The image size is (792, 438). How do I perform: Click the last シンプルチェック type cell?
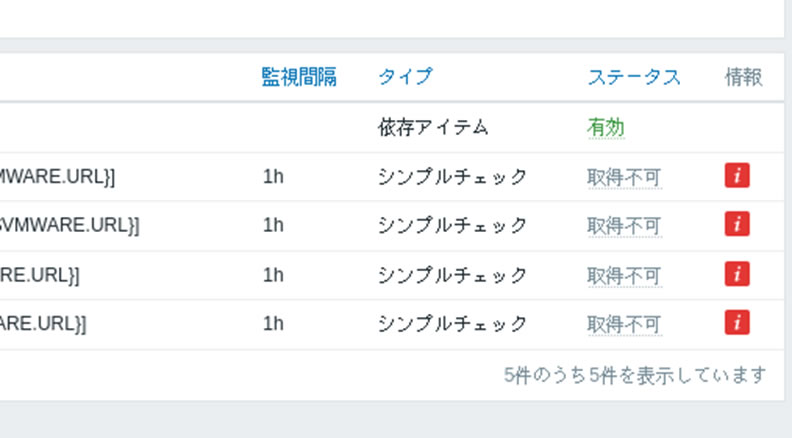452,324
